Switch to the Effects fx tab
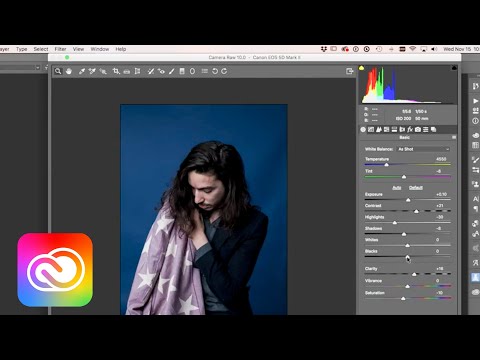Viewport: 480px width, 360px height. tap(410, 129)
